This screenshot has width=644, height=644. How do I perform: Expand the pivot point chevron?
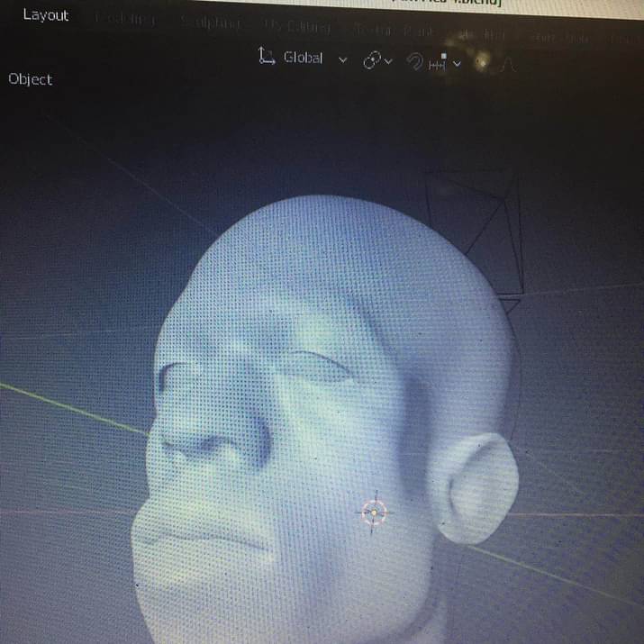pos(389,60)
